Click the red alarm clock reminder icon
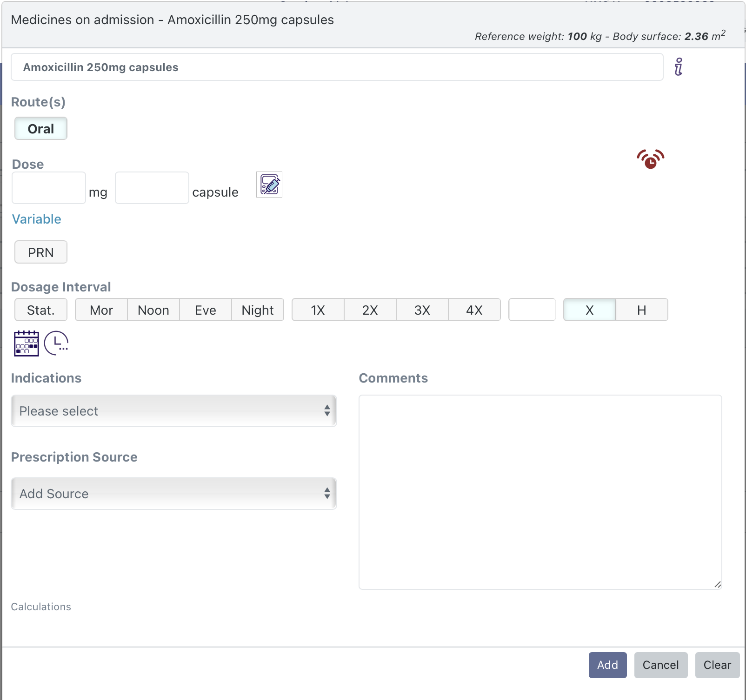Viewport: 746px width, 700px height. [650, 159]
